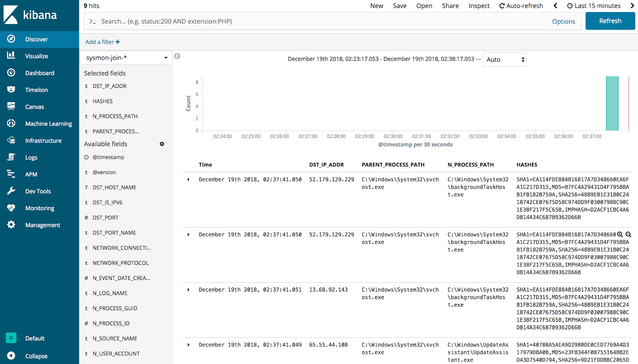Click the Open menu item
Viewport: 638px width, 364px height.
pyautogui.click(x=424, y=6)
